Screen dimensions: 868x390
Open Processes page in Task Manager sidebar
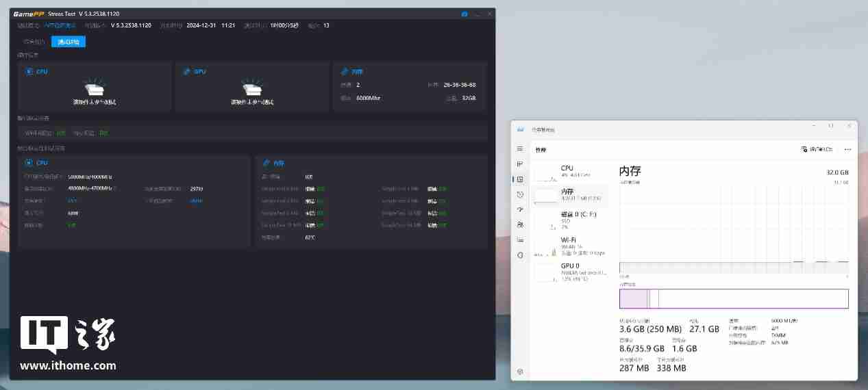pos(520,164)
